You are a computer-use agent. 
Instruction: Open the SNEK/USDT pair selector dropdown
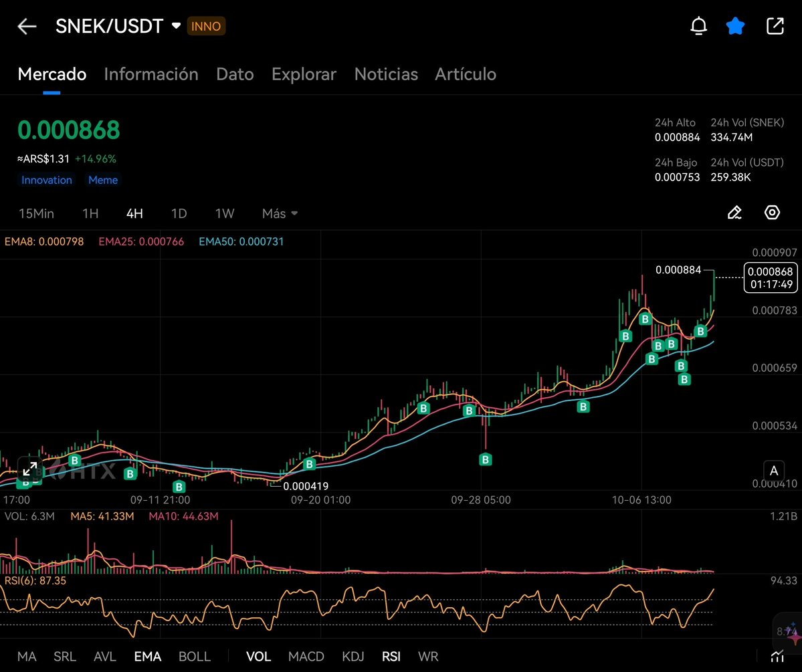176,25
